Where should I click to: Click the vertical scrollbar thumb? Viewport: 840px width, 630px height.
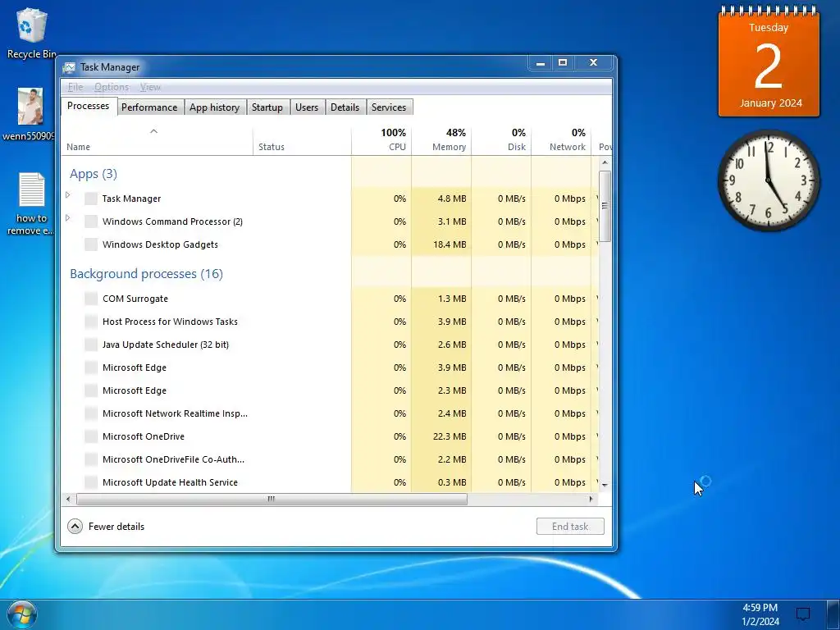(x=605, y=206)
